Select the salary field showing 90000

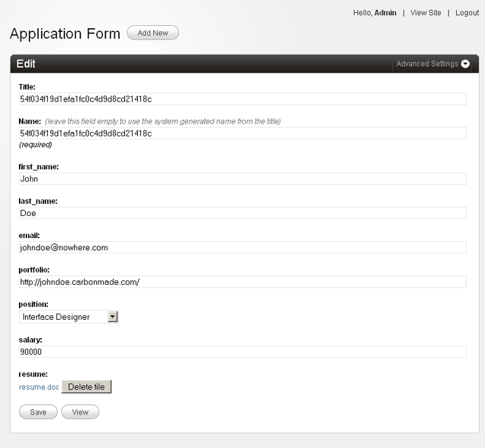click(242, 352)
